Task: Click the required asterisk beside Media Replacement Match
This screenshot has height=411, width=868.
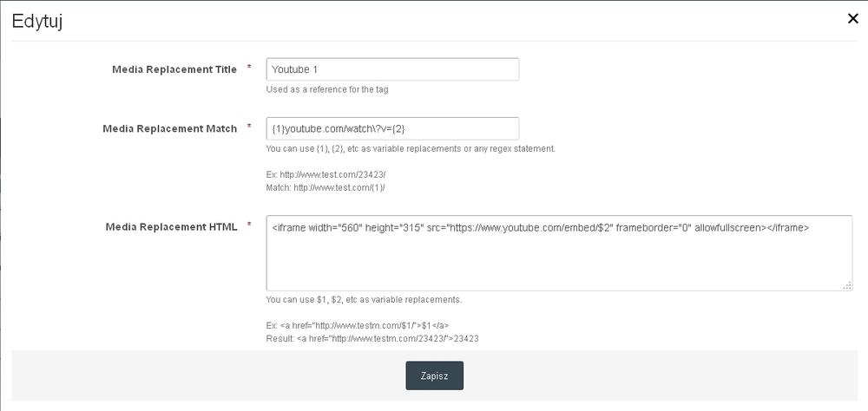Action: click(x=250, y=127)
